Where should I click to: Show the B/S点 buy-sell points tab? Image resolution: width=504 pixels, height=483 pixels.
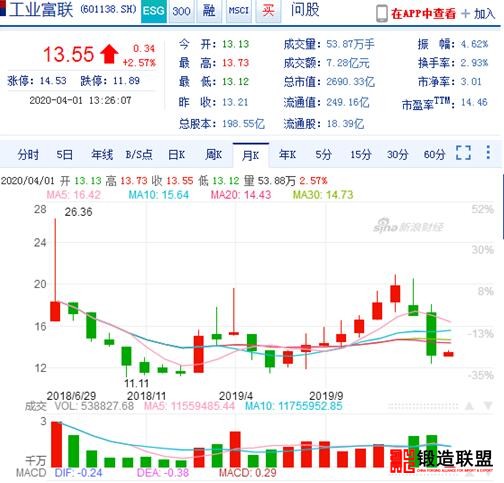pyautogui.click(x=139, y=155)
